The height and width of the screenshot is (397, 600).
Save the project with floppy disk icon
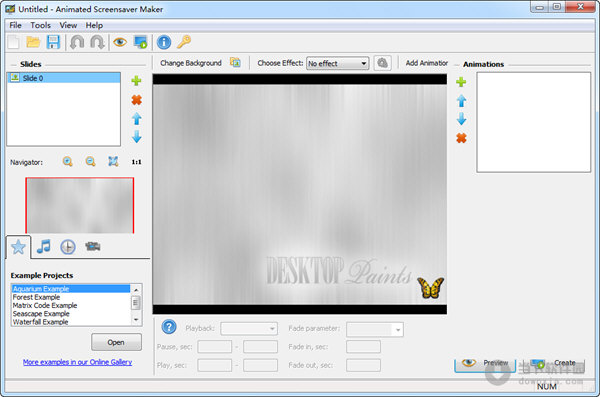point(53,42)
